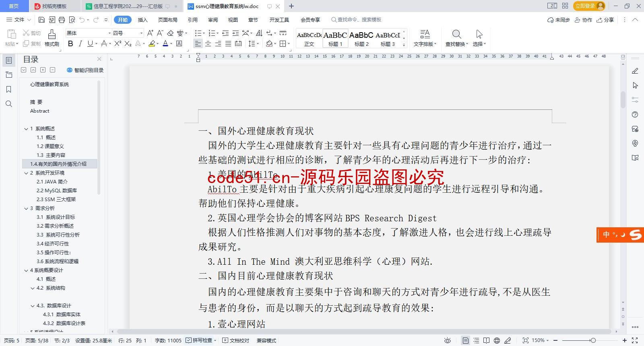This screenshot has height=346, width=644.
Task: Click 智能识别目录 link
Action: tap(85, 70)
